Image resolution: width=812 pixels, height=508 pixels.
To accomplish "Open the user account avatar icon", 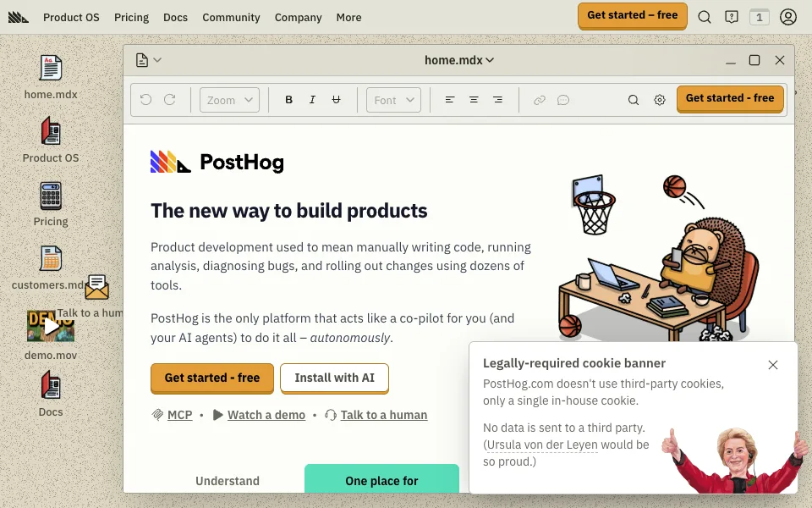I will click(788, 17).
